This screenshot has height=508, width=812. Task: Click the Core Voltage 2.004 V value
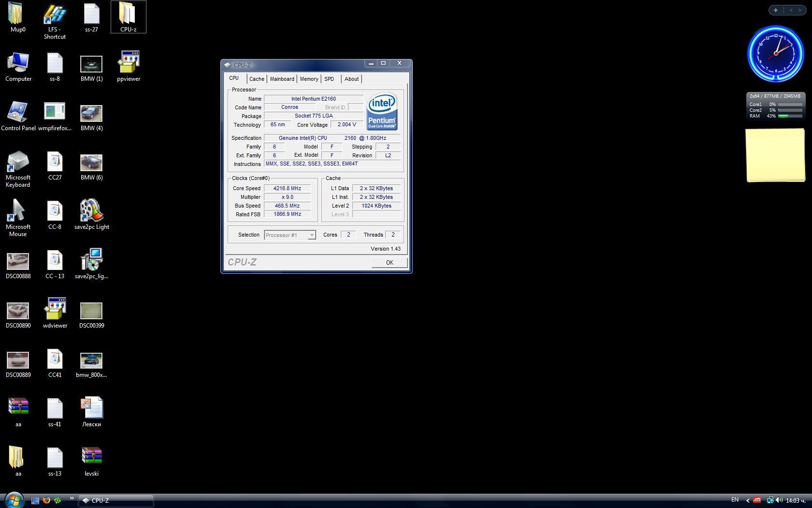[347, 125]
